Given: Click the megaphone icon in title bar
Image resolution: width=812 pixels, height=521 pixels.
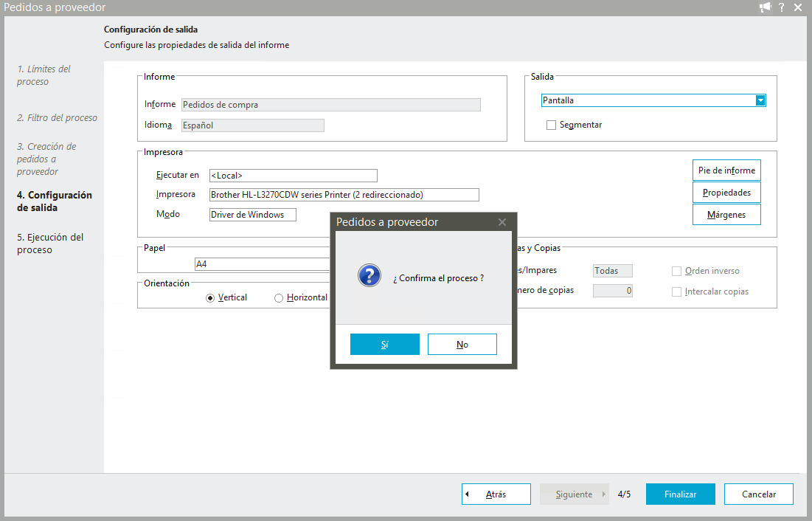Looking at the screenshot, I should click(x=765, y=7).
